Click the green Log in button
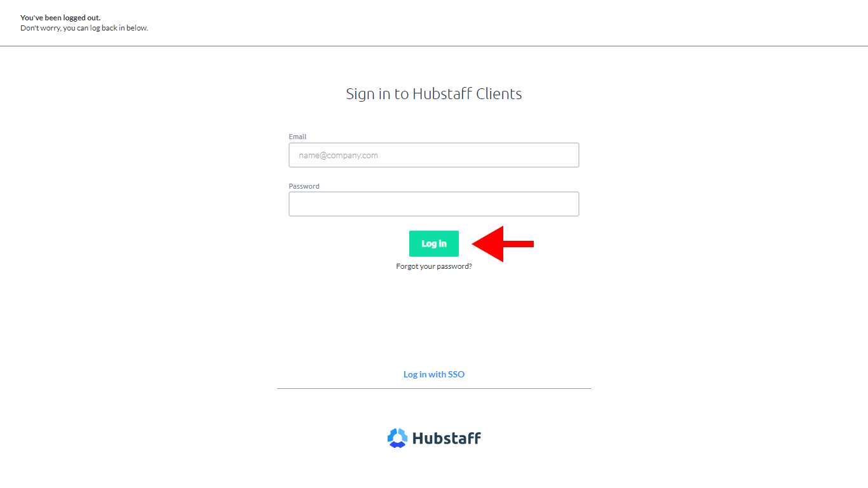Viewport: 868px width, 488px height. click(434, 243)
